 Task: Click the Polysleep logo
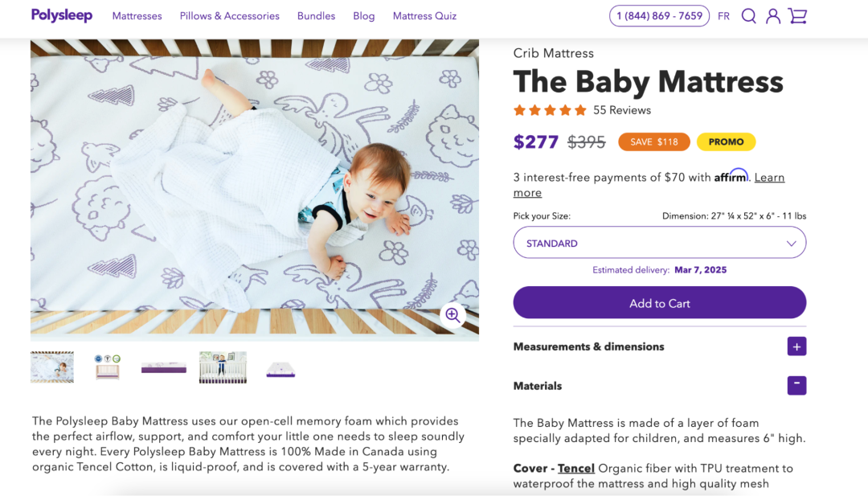click(x=62, y=15)
